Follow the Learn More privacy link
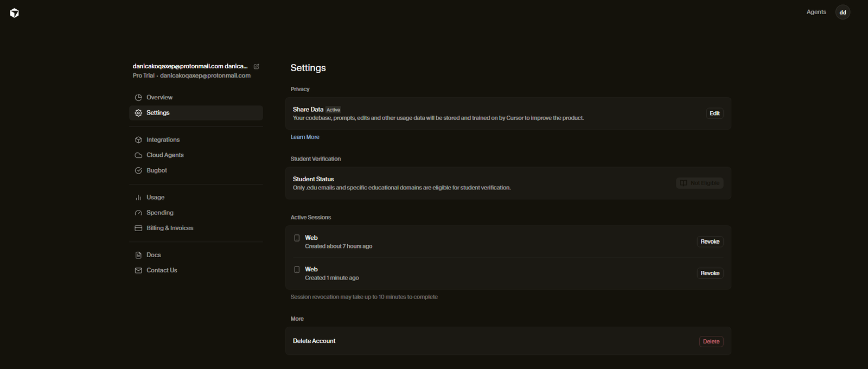Viewport: 868px width, 369px height. point(305,137)
